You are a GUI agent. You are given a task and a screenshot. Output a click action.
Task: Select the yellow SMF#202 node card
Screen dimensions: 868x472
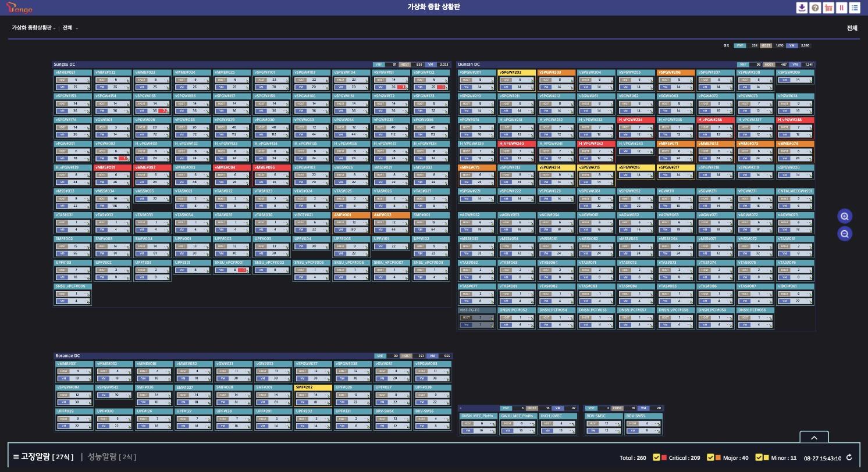[313, 395]
